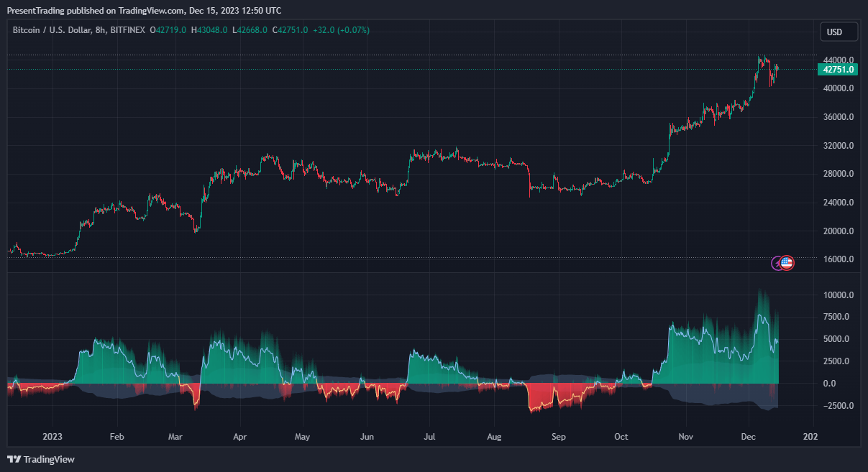Open the USD currency selector
868x472 pixels.
(839, 32)
